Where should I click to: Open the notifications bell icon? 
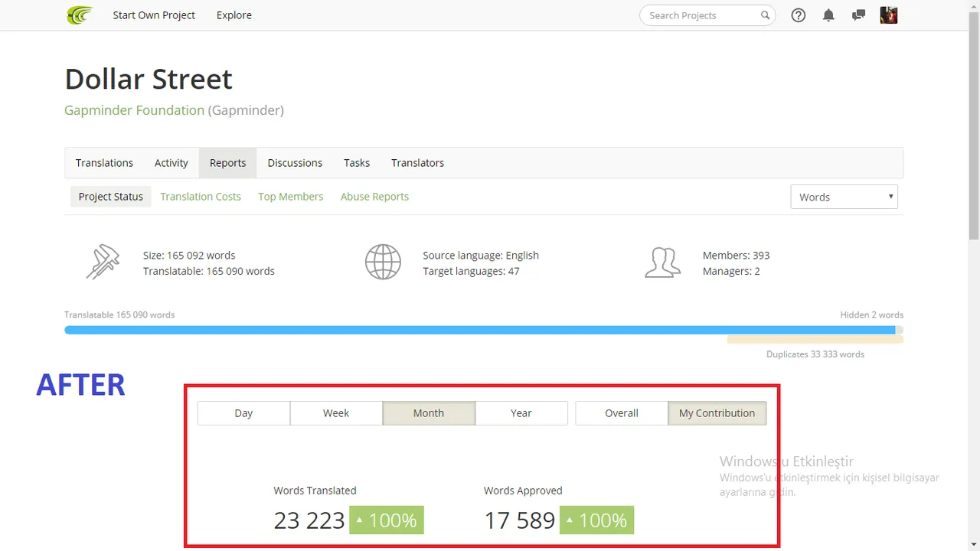[x=828, y=15]
